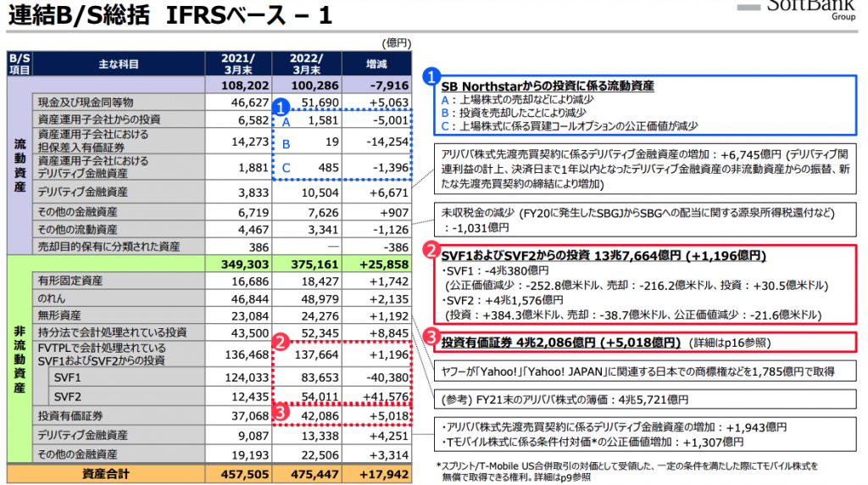Select the 現金及び現金同等物 row label
The height and width of the screenshot is (485, 868).
(86, 103)
